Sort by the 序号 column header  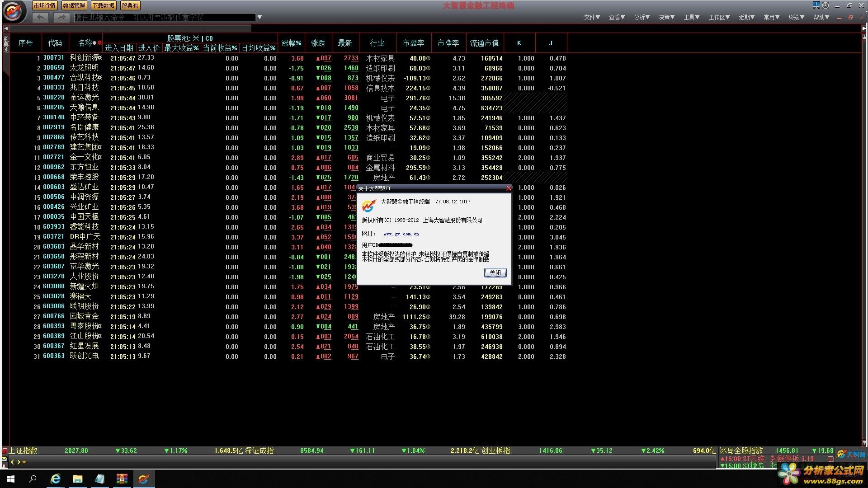[x=25, y=43]
